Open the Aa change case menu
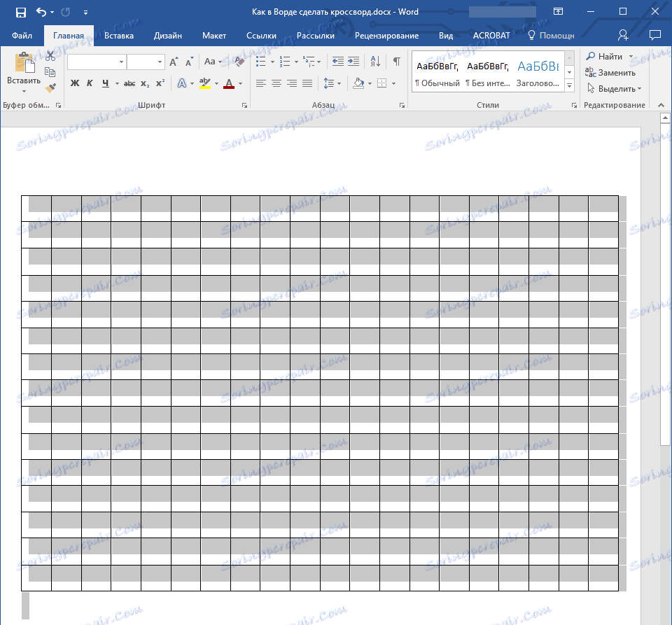 tap(213, 62)
